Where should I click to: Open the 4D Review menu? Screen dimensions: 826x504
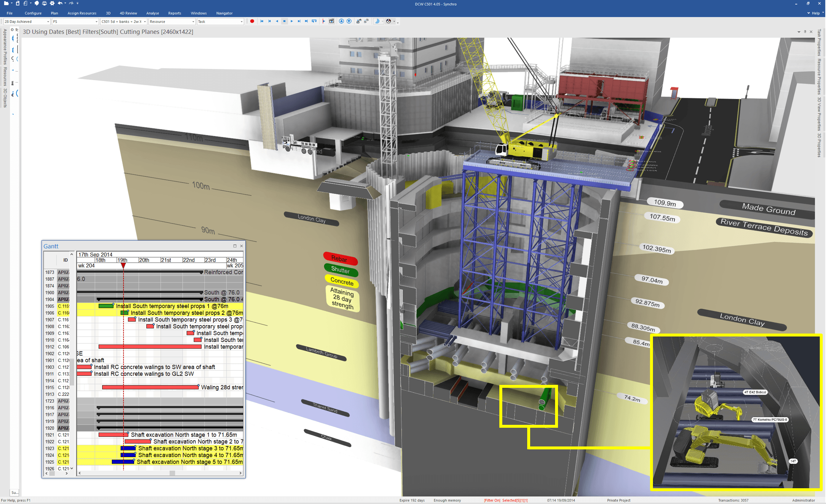(128, 13)
